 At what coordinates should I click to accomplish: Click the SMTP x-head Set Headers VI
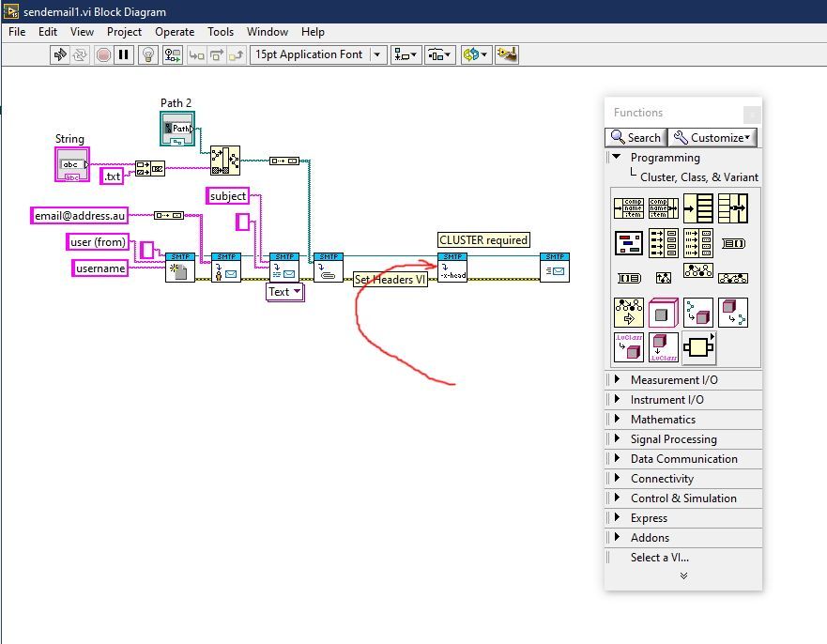452,268
